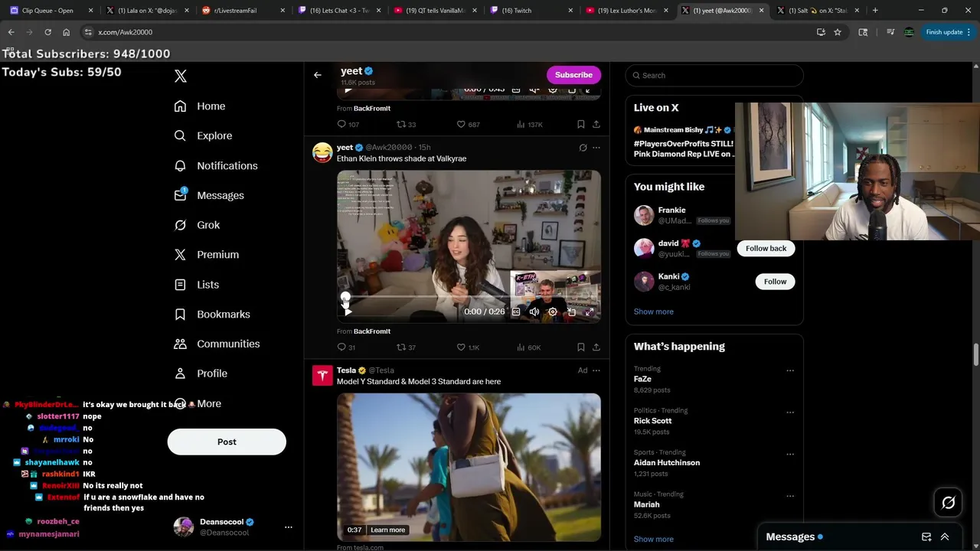Go back with the profile back arrow
980x551 pixels.
coord(318,75)
